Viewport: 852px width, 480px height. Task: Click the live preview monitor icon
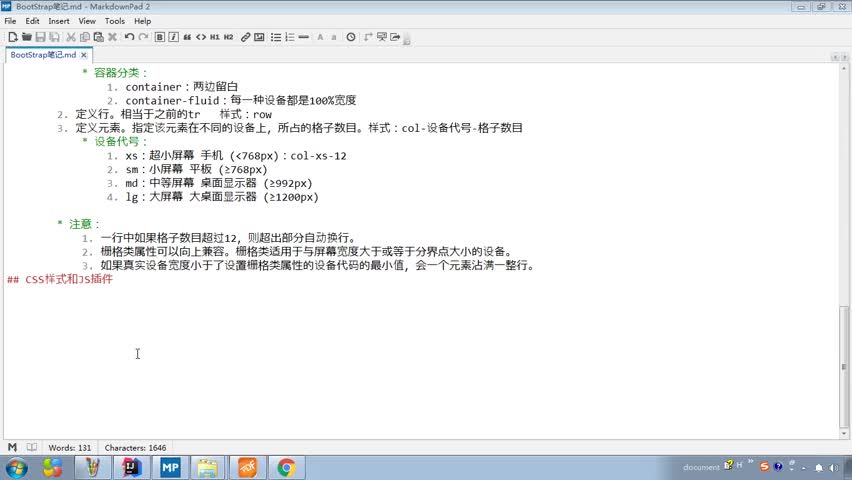(381, 37)
